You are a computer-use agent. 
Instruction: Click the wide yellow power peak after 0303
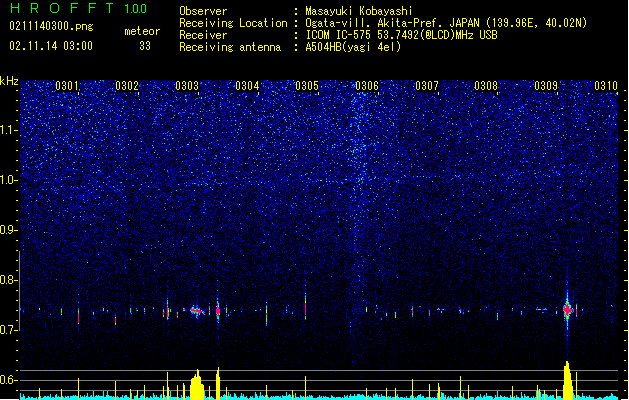tap(197, 384)
